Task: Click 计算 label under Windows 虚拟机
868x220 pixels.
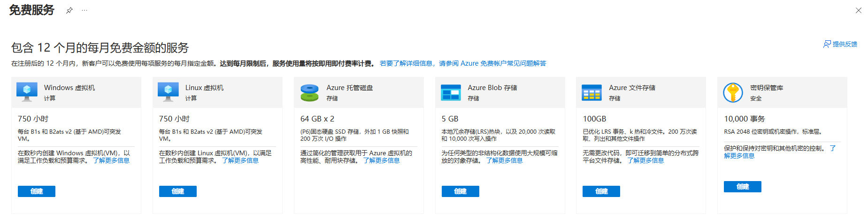Action: coord(50,99)
